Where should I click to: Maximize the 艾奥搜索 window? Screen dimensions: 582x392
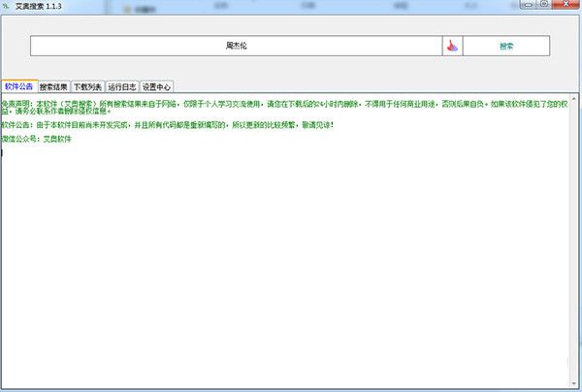pos(544,5)
